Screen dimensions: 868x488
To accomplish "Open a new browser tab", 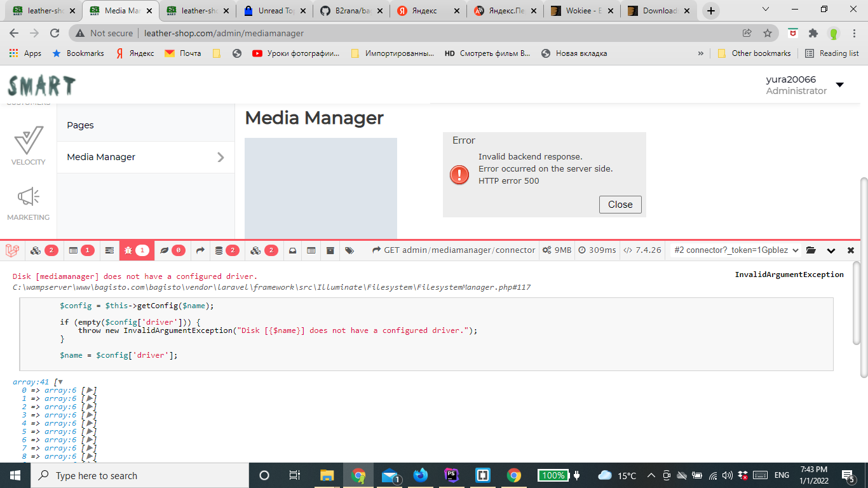I will coord(711,11).
